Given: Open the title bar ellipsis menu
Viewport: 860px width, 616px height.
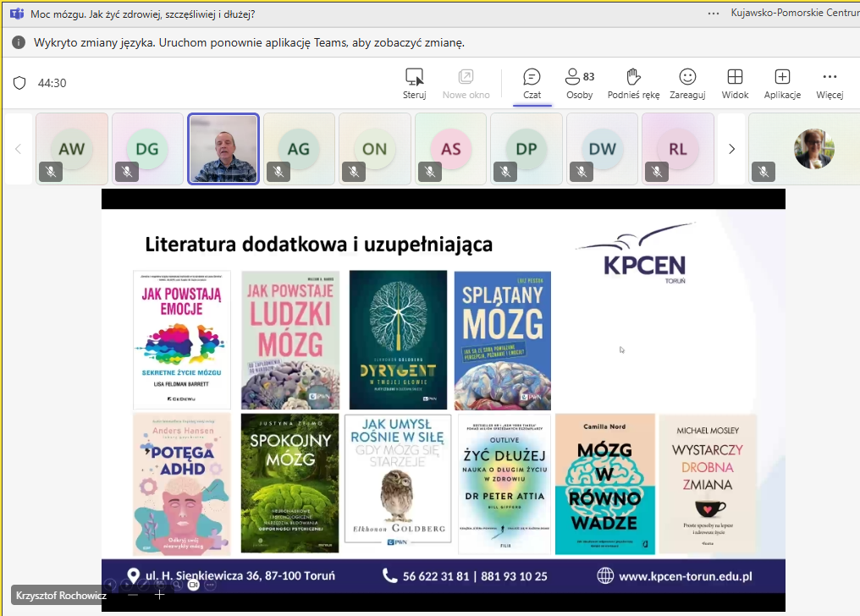Looking at the screenshot, I should [x=713, y=14].
